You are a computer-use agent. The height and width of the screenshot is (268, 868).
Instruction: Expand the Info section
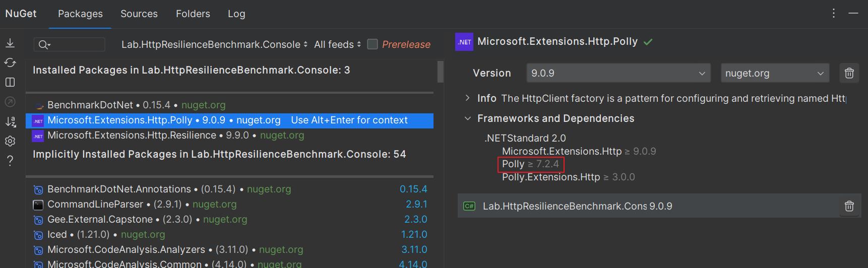[x=468, y=98]
